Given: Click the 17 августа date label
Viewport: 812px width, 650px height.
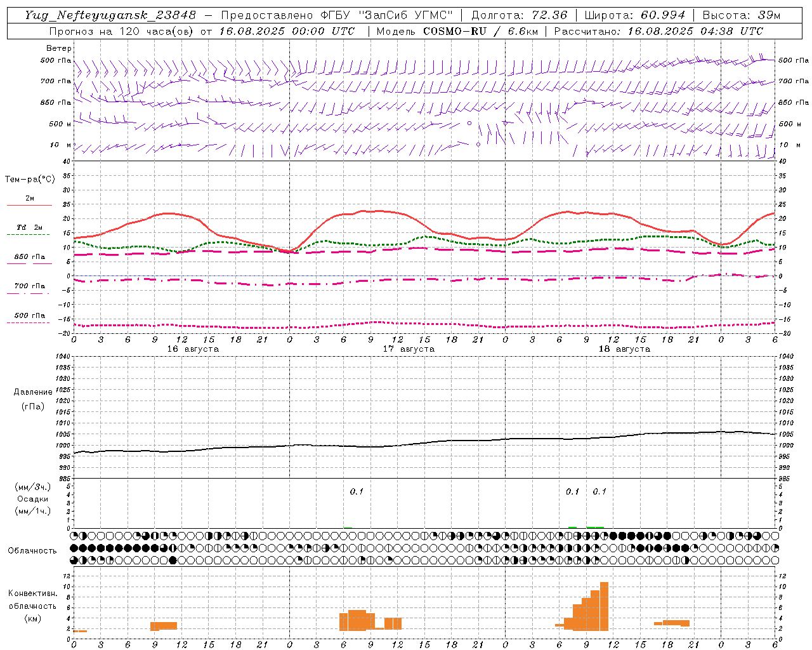Looking at the screenshot, I should coord(409,349).
